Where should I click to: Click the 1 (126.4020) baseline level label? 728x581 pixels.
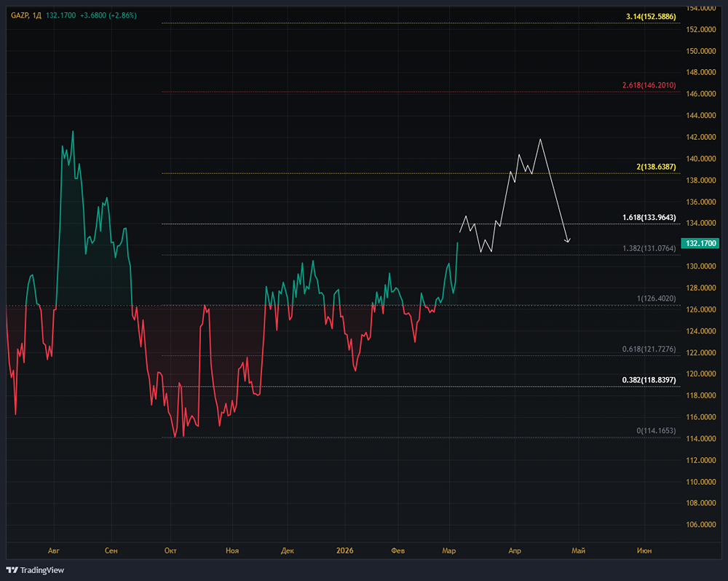point(656,299)
